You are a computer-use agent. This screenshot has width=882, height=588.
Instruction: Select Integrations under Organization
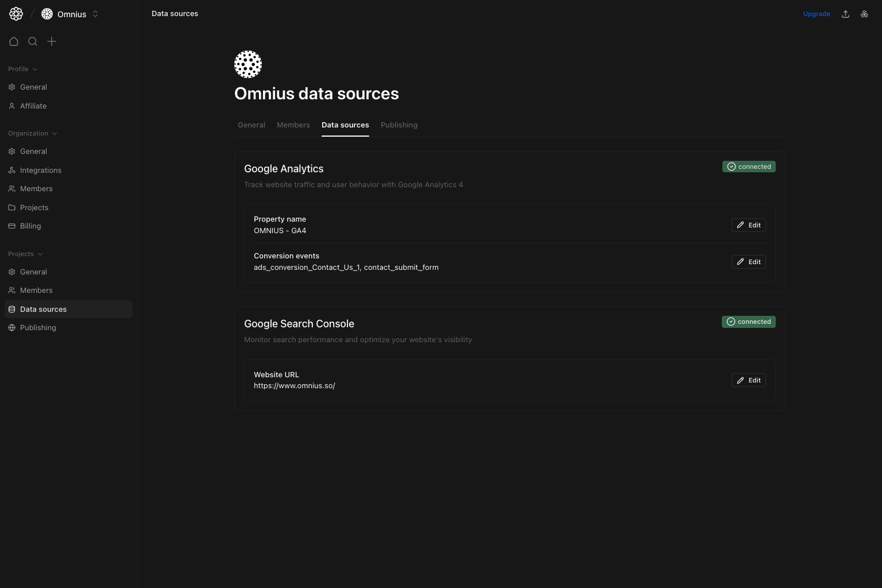[x=41, y=170]
